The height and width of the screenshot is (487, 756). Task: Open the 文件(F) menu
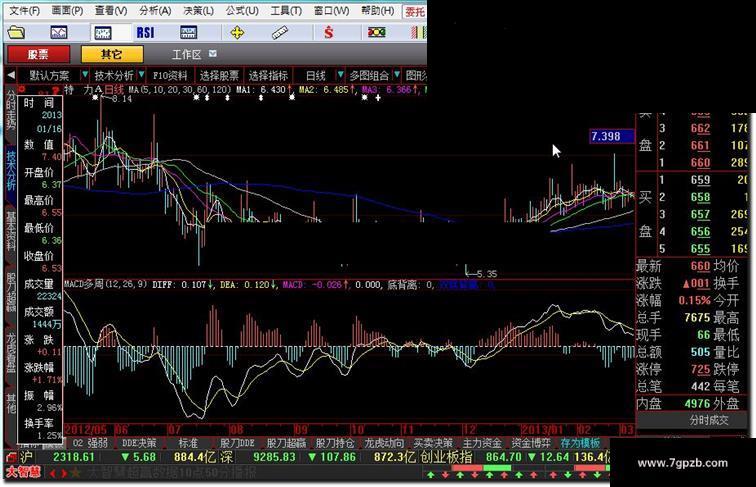pos(24,10)
